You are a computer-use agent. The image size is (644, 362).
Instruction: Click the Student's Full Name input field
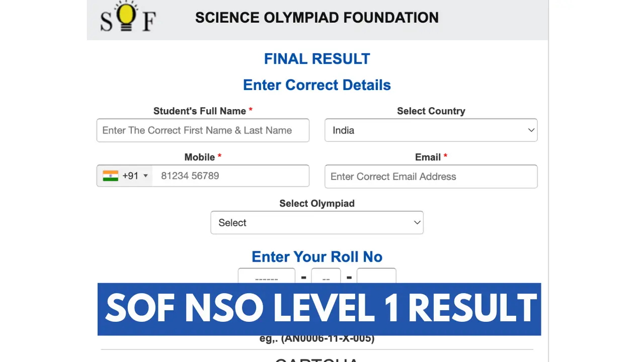point(203,130)
